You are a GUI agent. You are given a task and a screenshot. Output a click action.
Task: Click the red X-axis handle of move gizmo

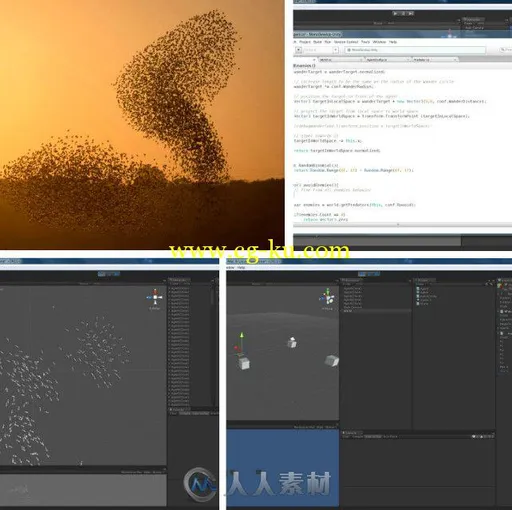pyautogui.click(x=236, y=348)
